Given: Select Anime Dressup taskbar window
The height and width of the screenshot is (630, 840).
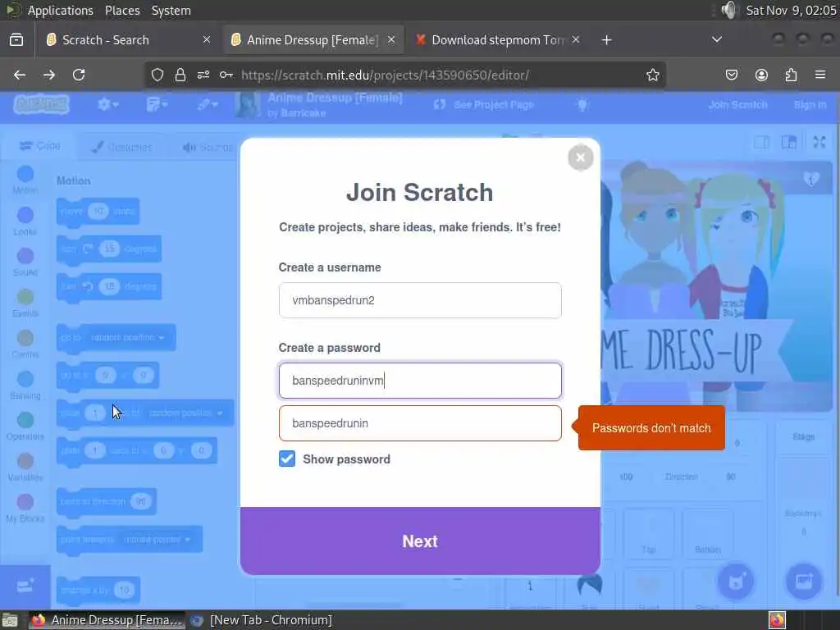Looking at the screenshot, I should tap(106, 620).
